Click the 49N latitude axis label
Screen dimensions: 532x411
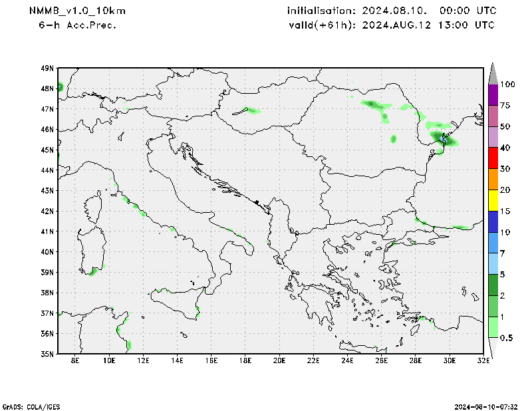47,68
